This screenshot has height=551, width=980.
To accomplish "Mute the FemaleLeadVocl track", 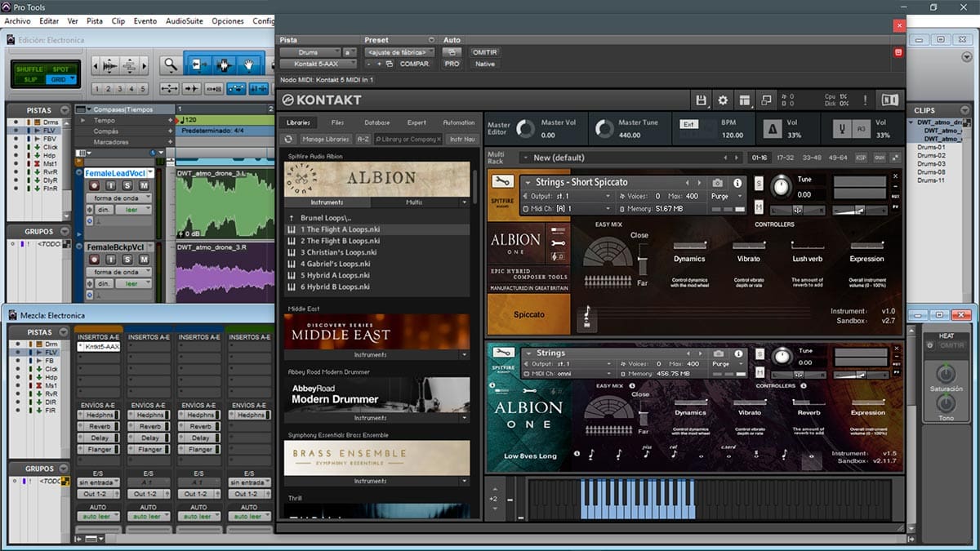I will click(x=144, y=185).
